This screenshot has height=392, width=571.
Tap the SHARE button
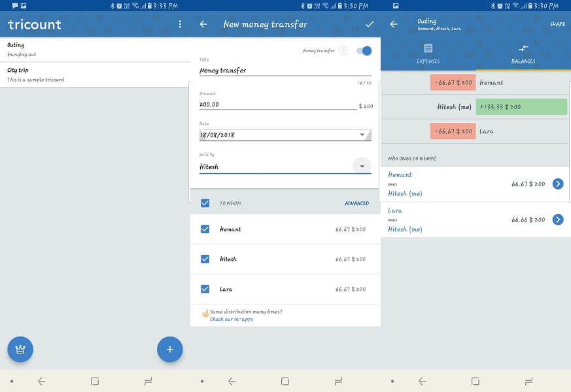pos(557,24)
